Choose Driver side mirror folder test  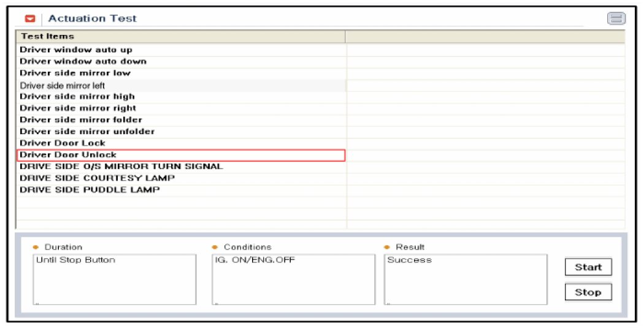click(x=80, y=120)
